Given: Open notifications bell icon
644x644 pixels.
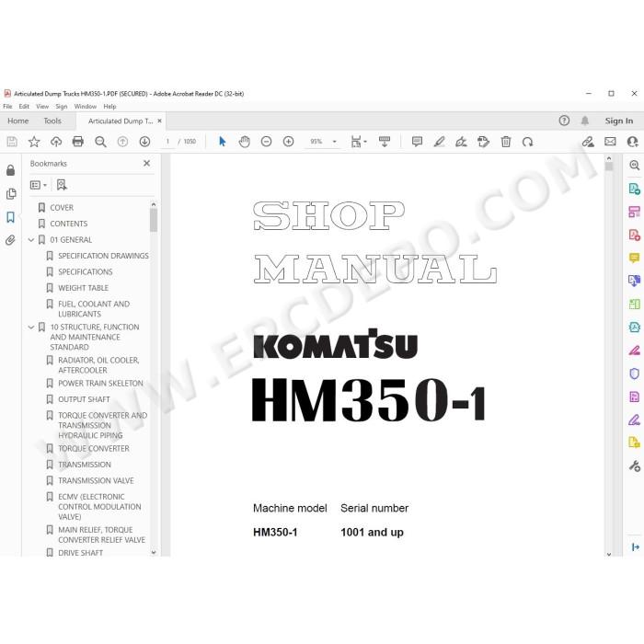Looking at the screenshot, I should click(x=585, y=121).
